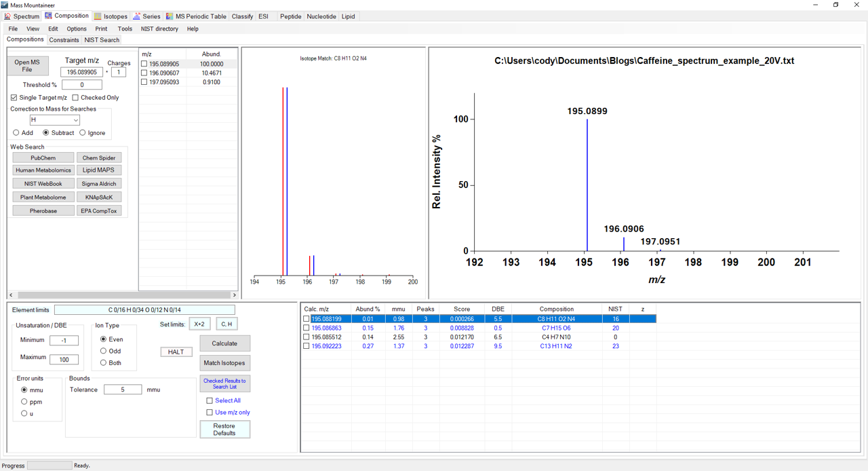Focus the Element limits field
This screenshot has width=868, height=471.
click(144, 310)
